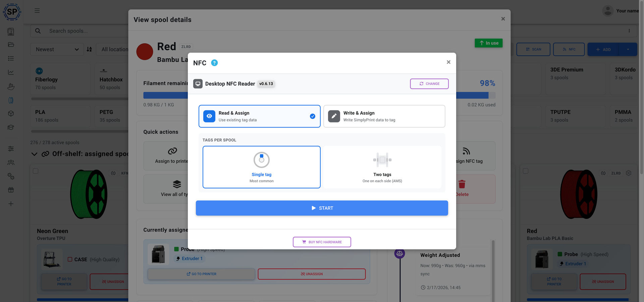Select the Read & Assign option
This screenshot has width=644, height=302.
click(x=259, y=116)
